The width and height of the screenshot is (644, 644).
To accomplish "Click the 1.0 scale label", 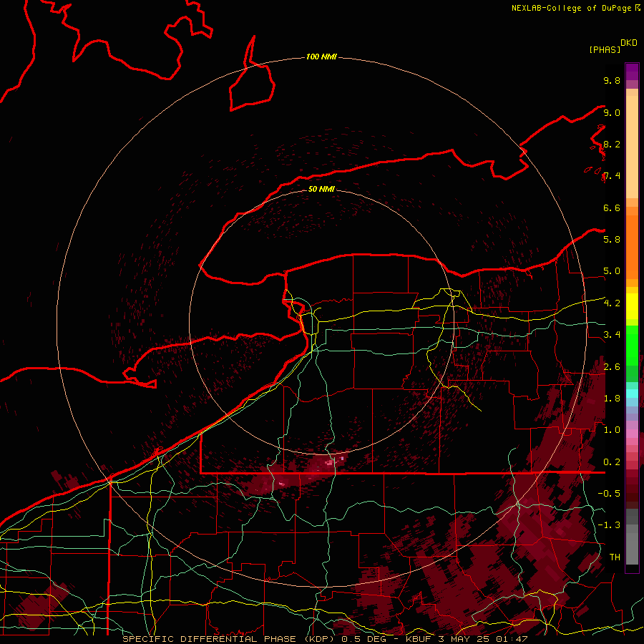I will click(x=612, y=430).
